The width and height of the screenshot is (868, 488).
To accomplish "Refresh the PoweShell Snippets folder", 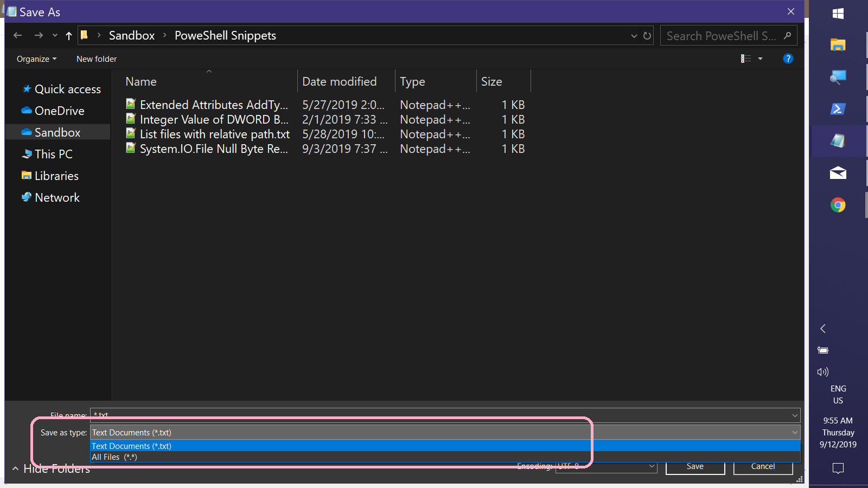I will 647,36.
